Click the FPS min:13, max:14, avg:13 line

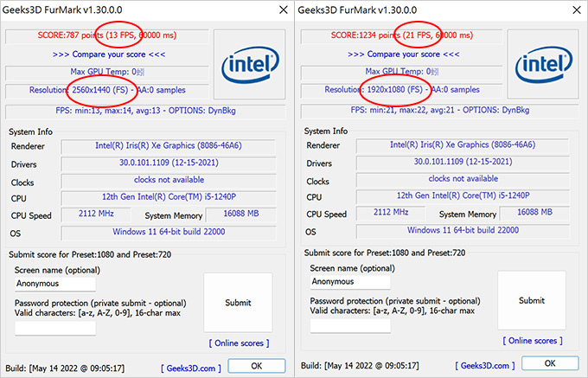click(x=145, y=111)
